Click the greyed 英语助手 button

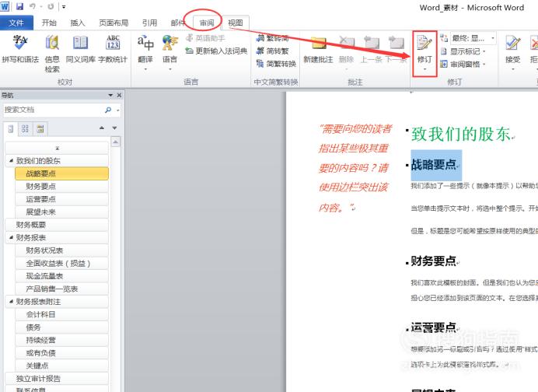coord(205,38)
